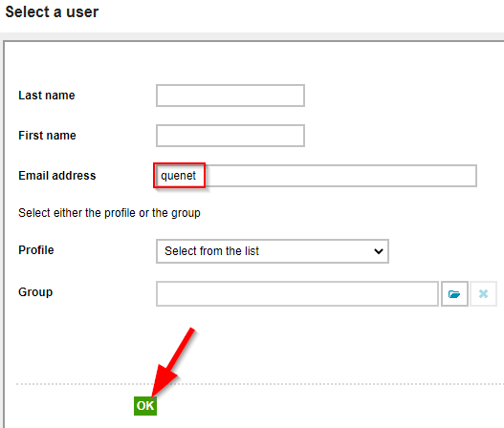The height and width of the screenshot is (428, 504).
Task: Open the 'Select from the list' combo box
Action: point(273,251)
